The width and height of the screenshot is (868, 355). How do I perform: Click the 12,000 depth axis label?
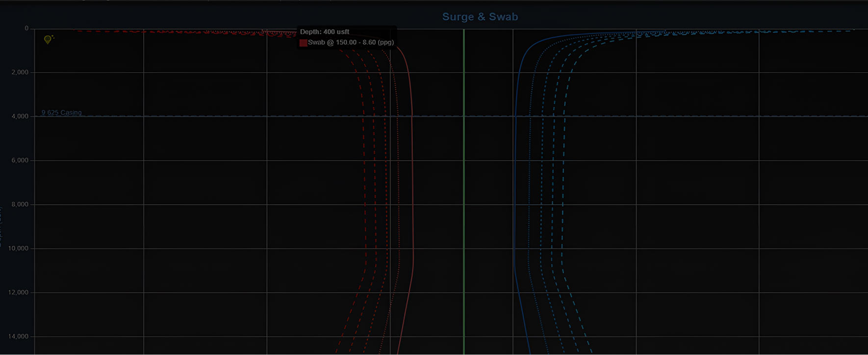(x=19, y=292)
